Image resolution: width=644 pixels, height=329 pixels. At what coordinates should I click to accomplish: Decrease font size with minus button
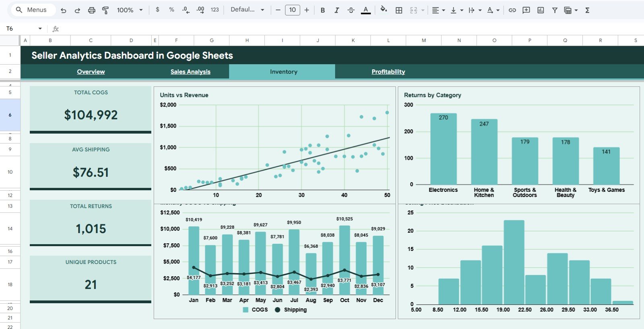click(x=278, y=10)
